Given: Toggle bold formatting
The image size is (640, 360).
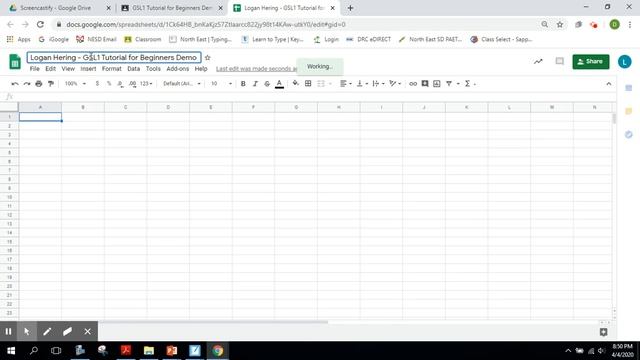Looking at the screenshot, I should (x=243, y=84).
